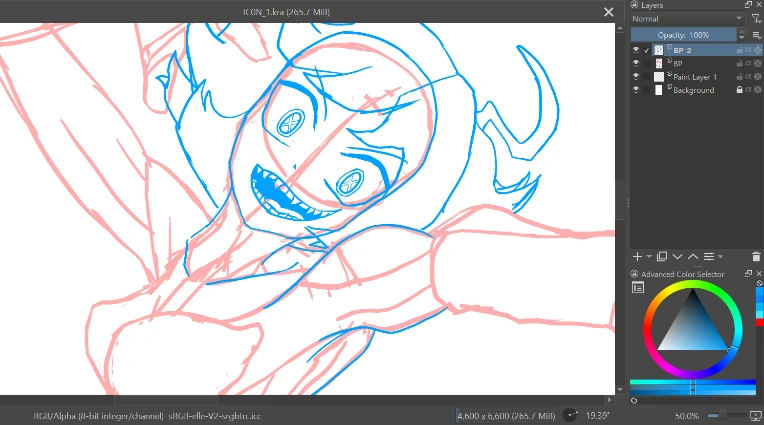Click the red color history swatch

point(759,321)
